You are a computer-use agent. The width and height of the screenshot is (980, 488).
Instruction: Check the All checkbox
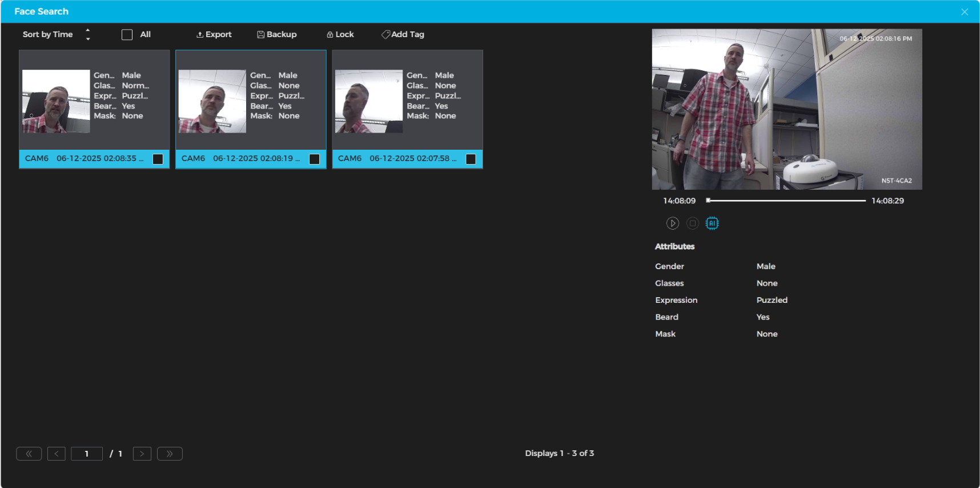point(127,35)
